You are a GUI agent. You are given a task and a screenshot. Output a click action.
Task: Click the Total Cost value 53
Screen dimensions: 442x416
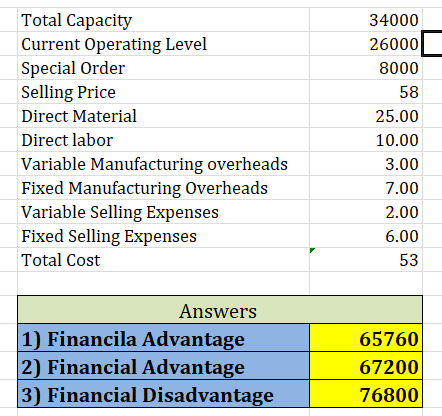click(366, 260)
